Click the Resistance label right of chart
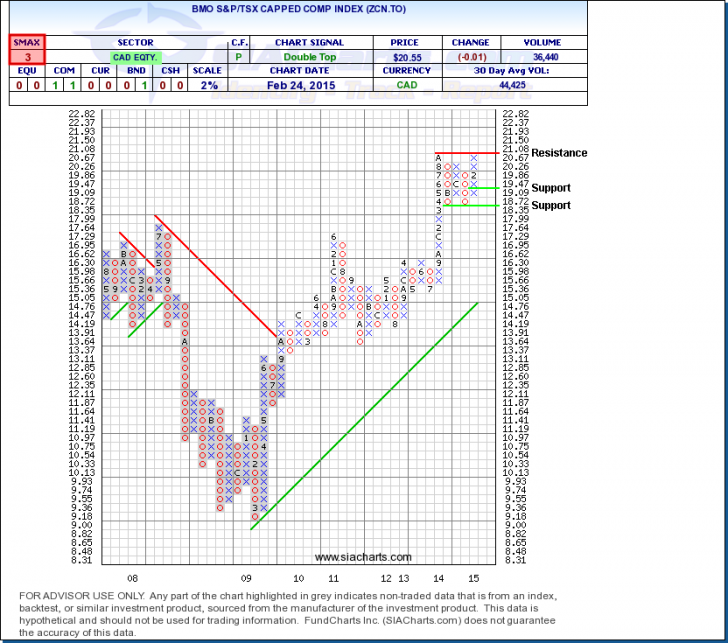 [x=559, y=153]
